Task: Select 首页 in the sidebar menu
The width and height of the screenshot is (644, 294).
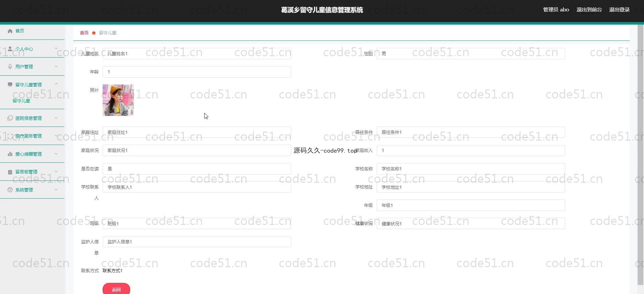Action: (20, 31)
